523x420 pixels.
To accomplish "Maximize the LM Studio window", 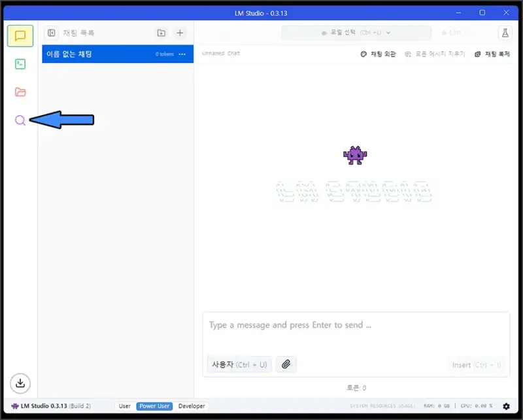I will click(x=482, y=12).
